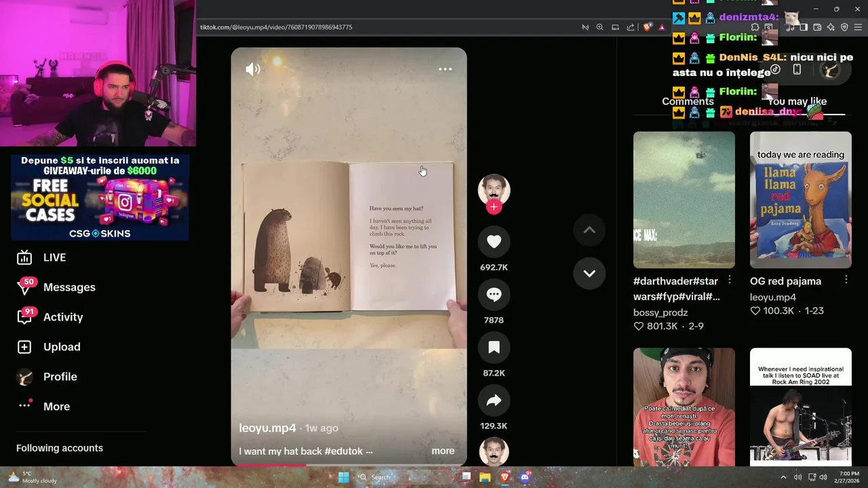Go to the next video with the down chevron
This screenshot has width=868, height=488.
(x=589, y=274)
